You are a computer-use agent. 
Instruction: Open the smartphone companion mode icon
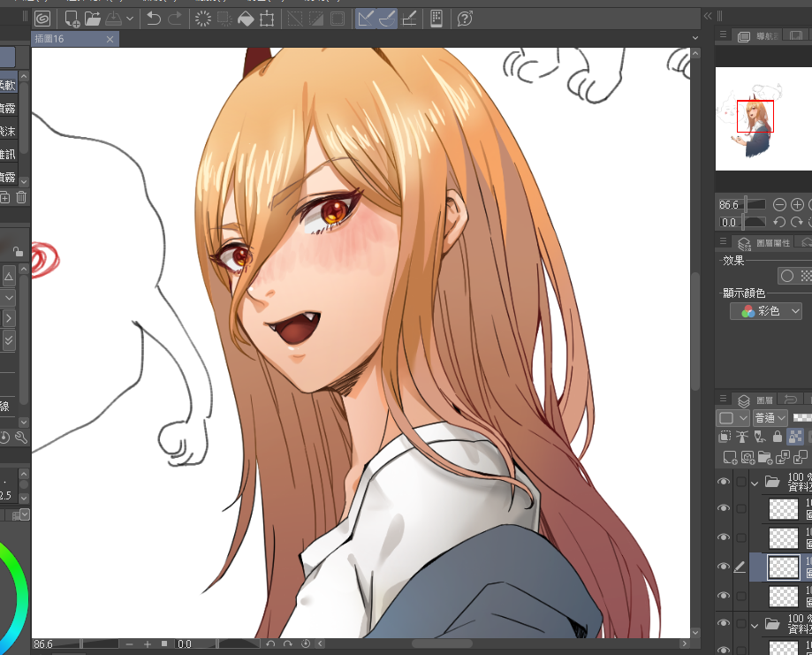click(436, 19)
